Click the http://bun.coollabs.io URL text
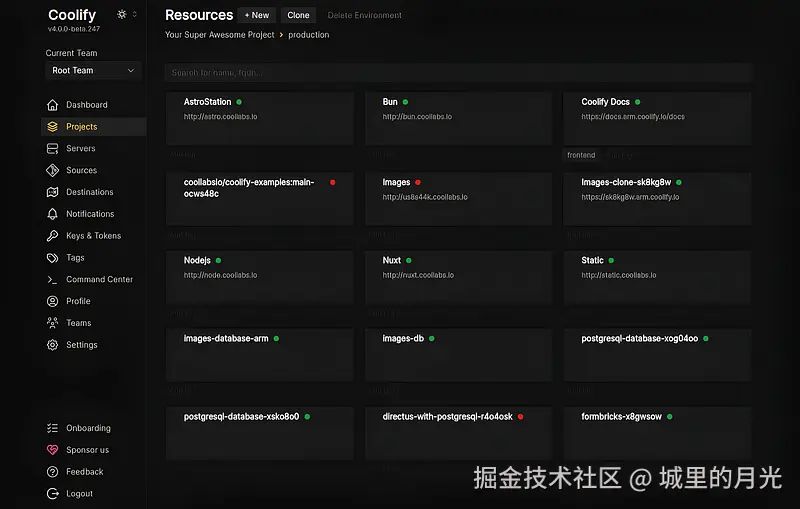This screenshot has height=509, width=800. click(417, 117)
